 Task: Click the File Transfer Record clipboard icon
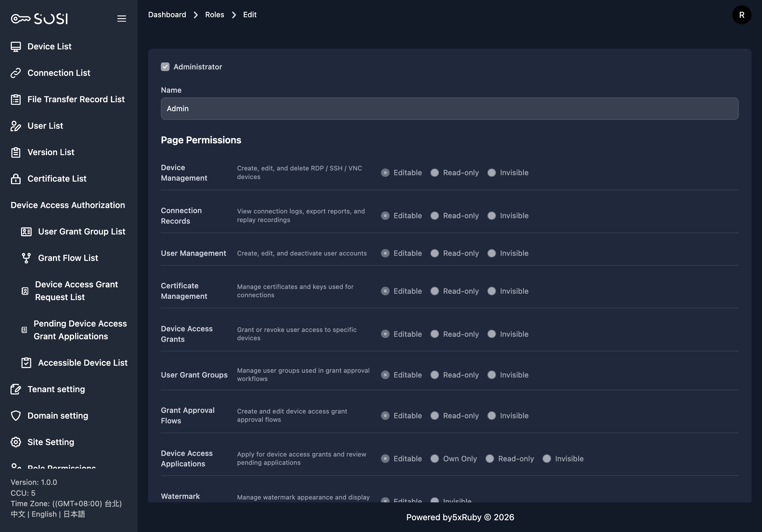(16, 100)
